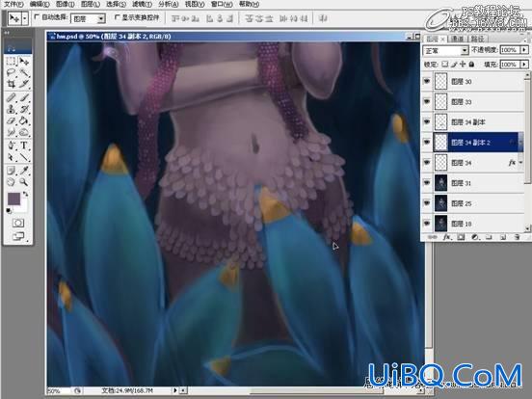Image resolution: width=532 pixels, height=399 pixels.
Task: Switch to the 路径 tab
Action: [477, 39]
